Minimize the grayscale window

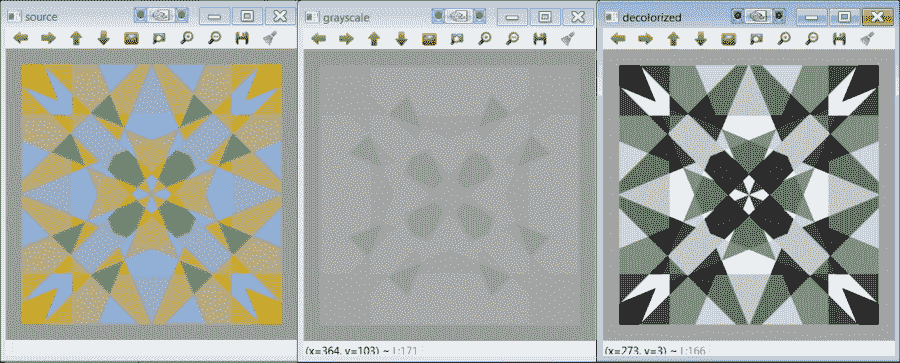point(513,16)
